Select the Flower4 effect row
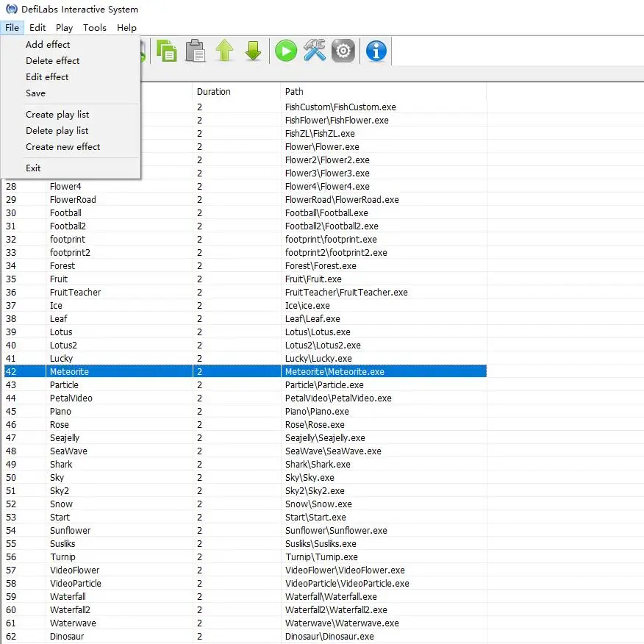644x644 pixels. 246,187
